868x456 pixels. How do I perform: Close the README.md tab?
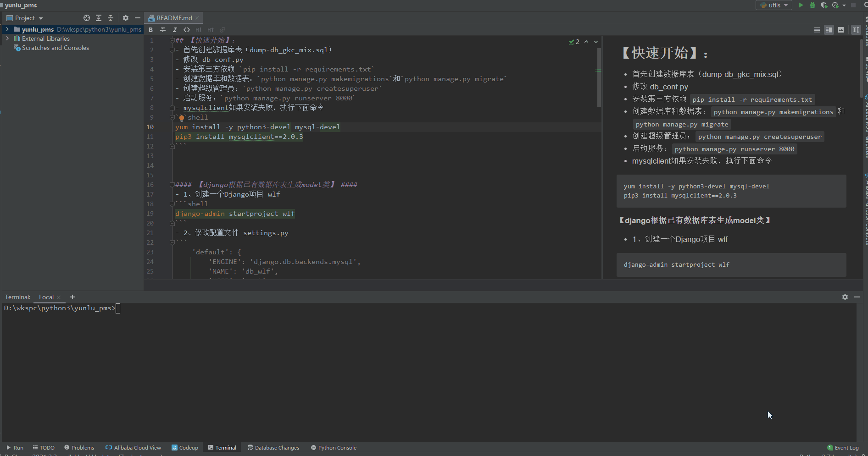point(198,18)
